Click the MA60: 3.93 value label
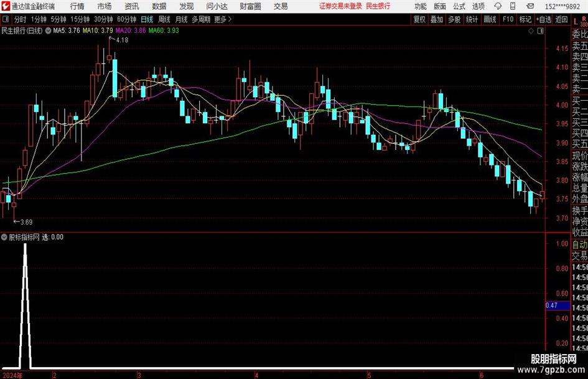Image resolution: width=588 pixels, height=379 pixels. (164, 30)
